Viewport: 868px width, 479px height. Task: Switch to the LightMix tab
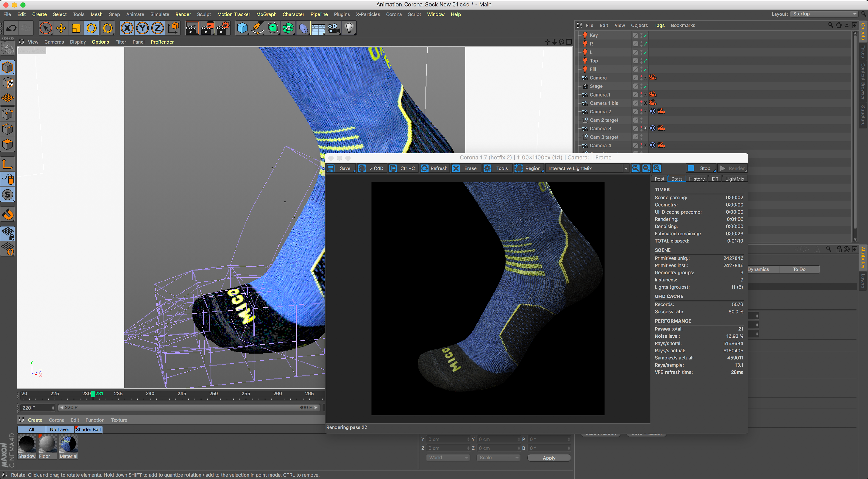click(735, 179)
